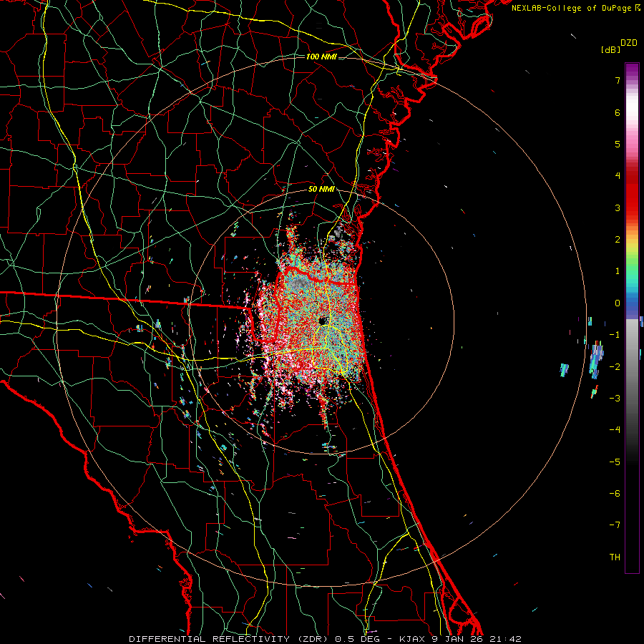Click the -1 value on the color scale

[x=615, y=335]
